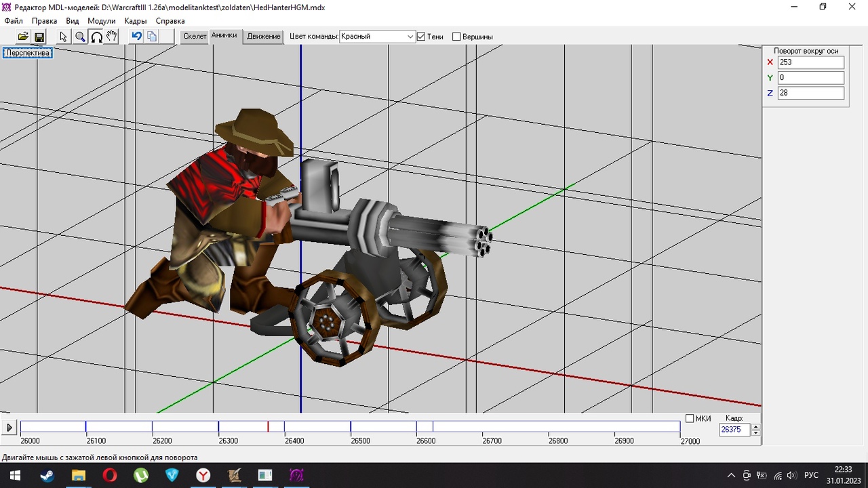Launch Steam from the taskbar
The width and height of the screenshot is (868, 488).
pos(47,475)
